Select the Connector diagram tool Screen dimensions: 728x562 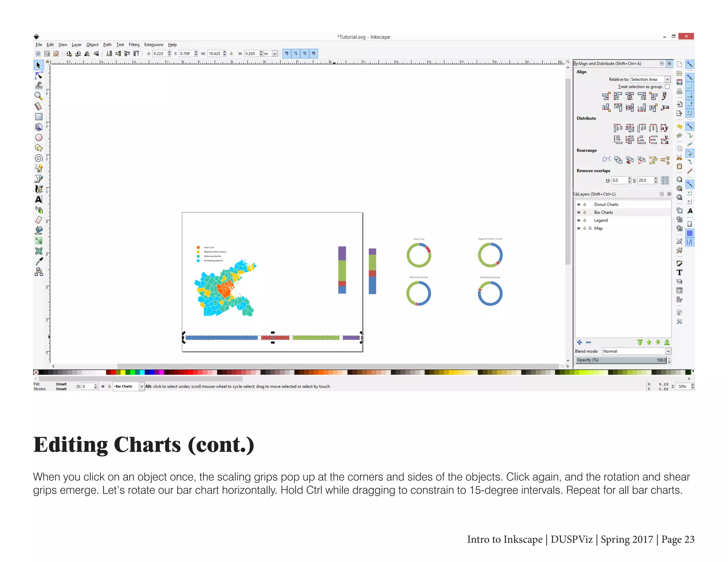pyautogui.click(x=38, y=272)
